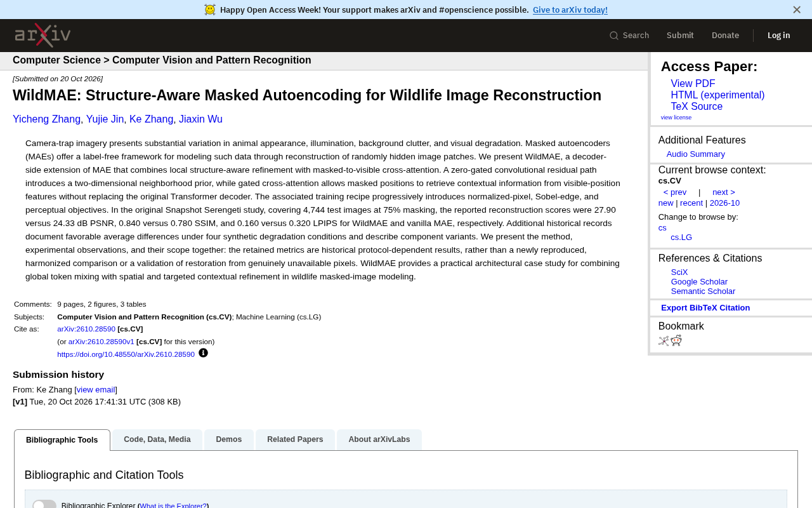
Task: Click Donate in the header
Action: tap(725, 36)
